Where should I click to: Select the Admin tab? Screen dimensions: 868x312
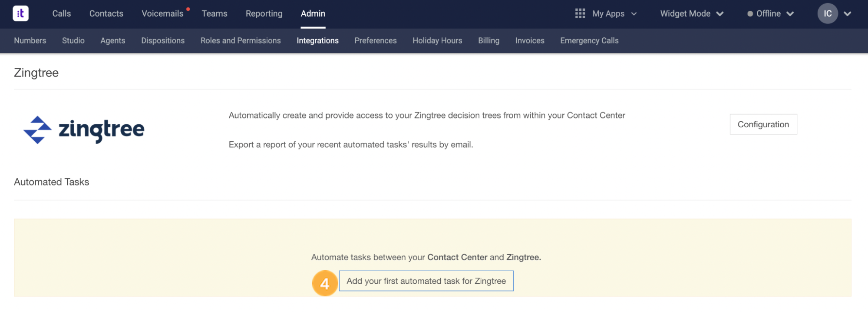coord(313,13)
